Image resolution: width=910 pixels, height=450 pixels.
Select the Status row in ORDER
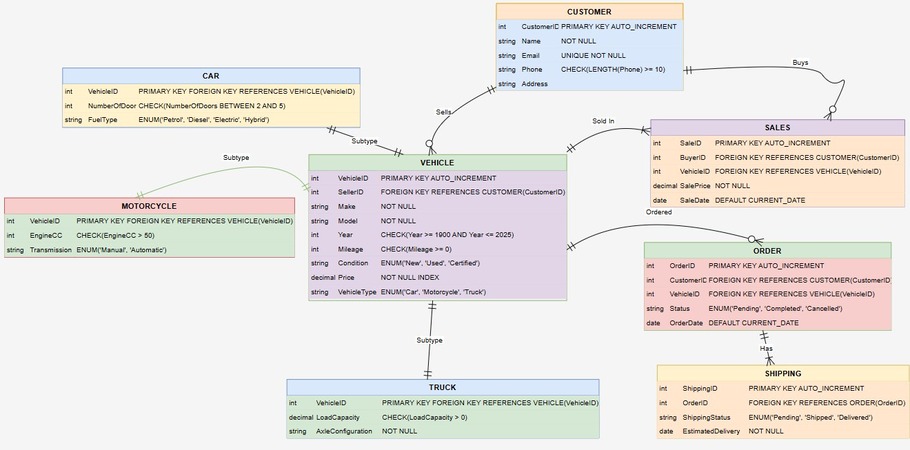click(766, 309)
